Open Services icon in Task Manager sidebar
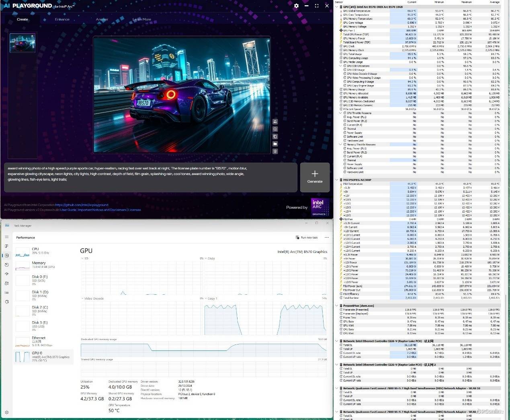This screenshot has width=510, height=420. click(x=7, y=302)
